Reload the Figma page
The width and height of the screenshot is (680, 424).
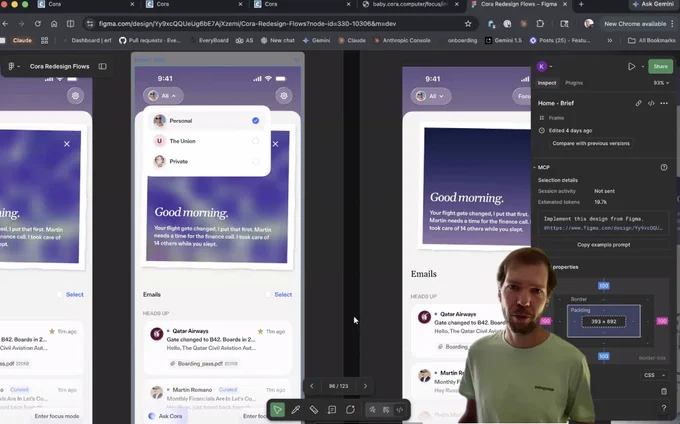pyautogui.click(x=38, y=24)
